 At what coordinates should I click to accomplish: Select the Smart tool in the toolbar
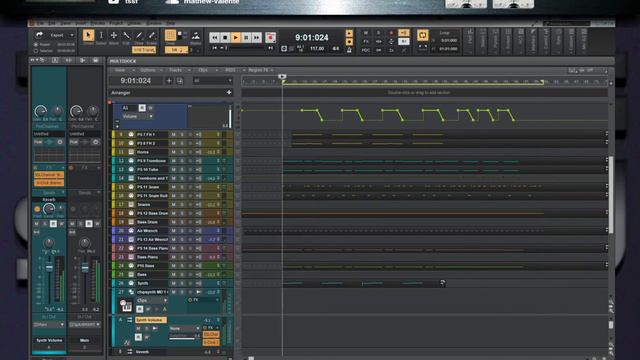88,36
